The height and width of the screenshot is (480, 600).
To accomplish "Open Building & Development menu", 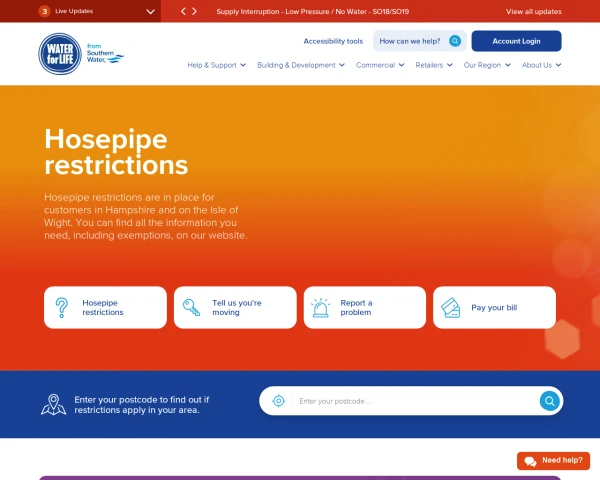I will (x=301, y=65).
